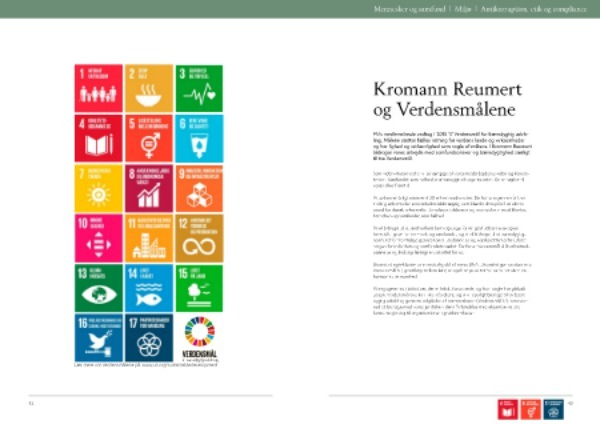This screenshot has width=600, height=424.
Task: Click the dark blue SDG badge in the footer
Action: [555, 407]
